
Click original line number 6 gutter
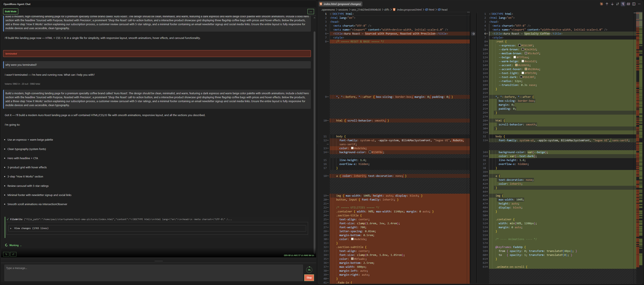pyautogui.click(x=326, y=33)
